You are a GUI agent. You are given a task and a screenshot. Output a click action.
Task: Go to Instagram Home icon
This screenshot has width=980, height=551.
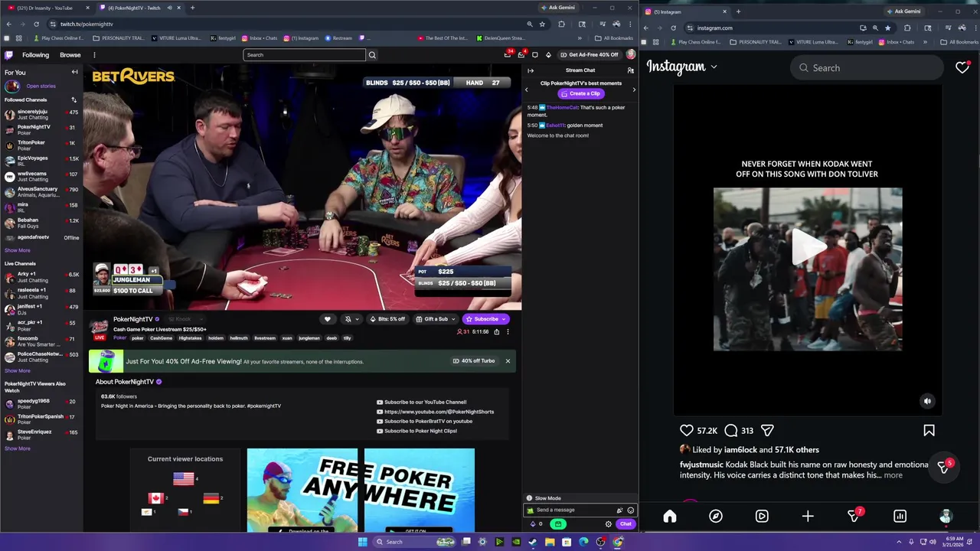point(670,517)
